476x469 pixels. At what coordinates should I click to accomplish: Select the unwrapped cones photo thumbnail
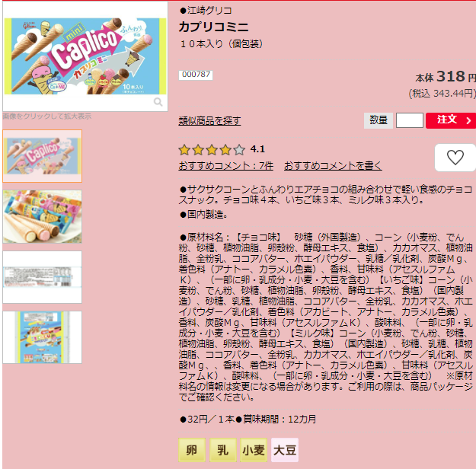pos(42,216)
